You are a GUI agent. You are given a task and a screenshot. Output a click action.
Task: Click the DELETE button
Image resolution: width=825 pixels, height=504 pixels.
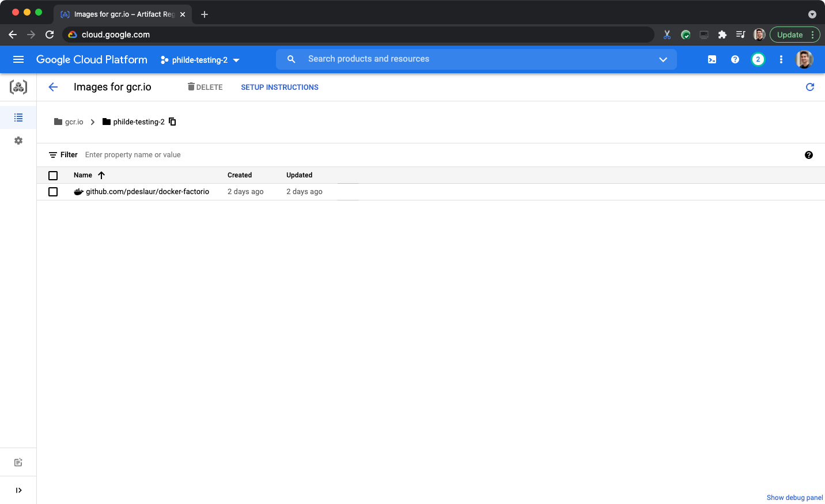pos(205,87)
